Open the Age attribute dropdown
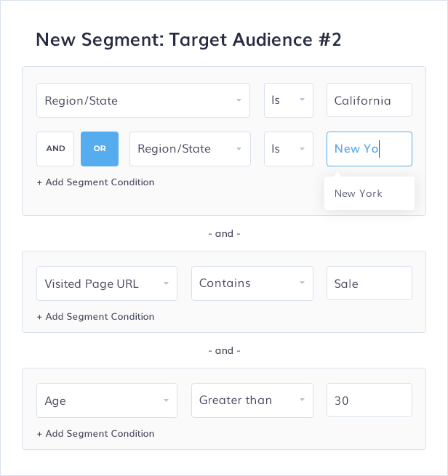 106,400
